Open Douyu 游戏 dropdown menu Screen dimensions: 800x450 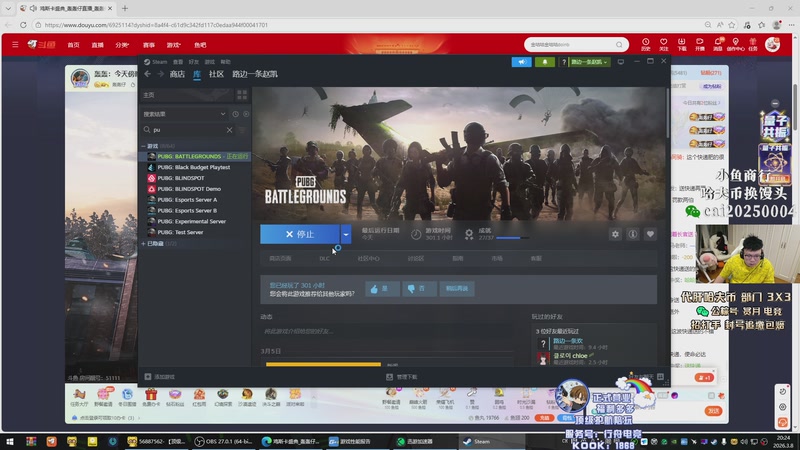pos(173,45)
